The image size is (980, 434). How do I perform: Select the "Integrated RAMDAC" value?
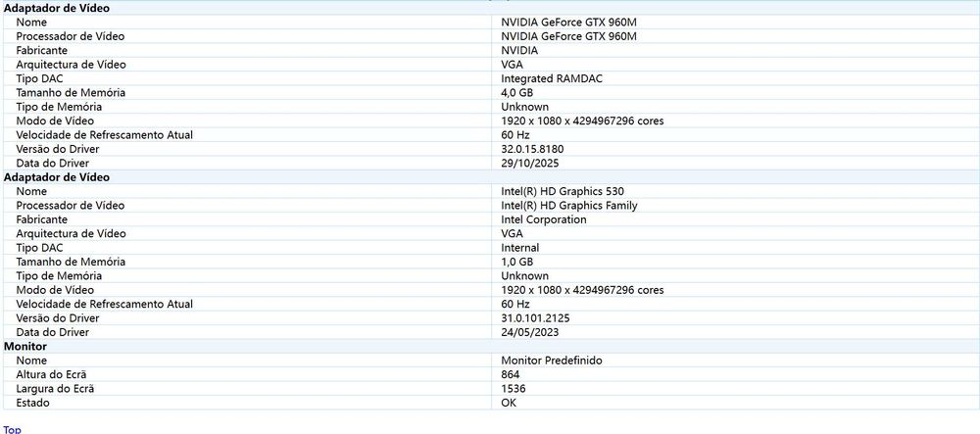(x=552, y=78)
